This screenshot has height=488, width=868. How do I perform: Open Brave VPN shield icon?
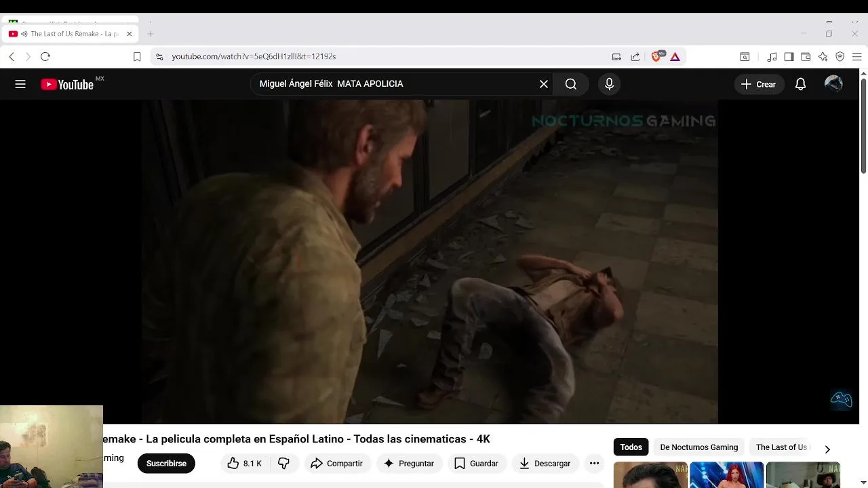tap(840, 57)
